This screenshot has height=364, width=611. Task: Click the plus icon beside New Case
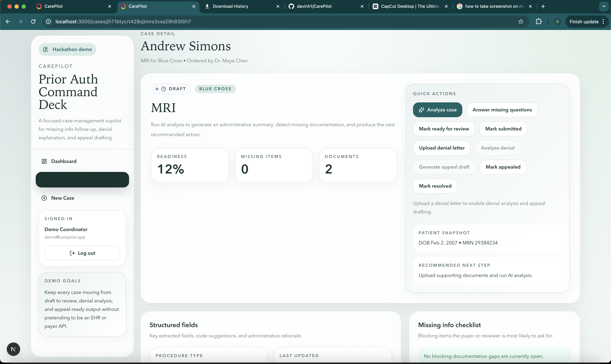pos(44,198)
